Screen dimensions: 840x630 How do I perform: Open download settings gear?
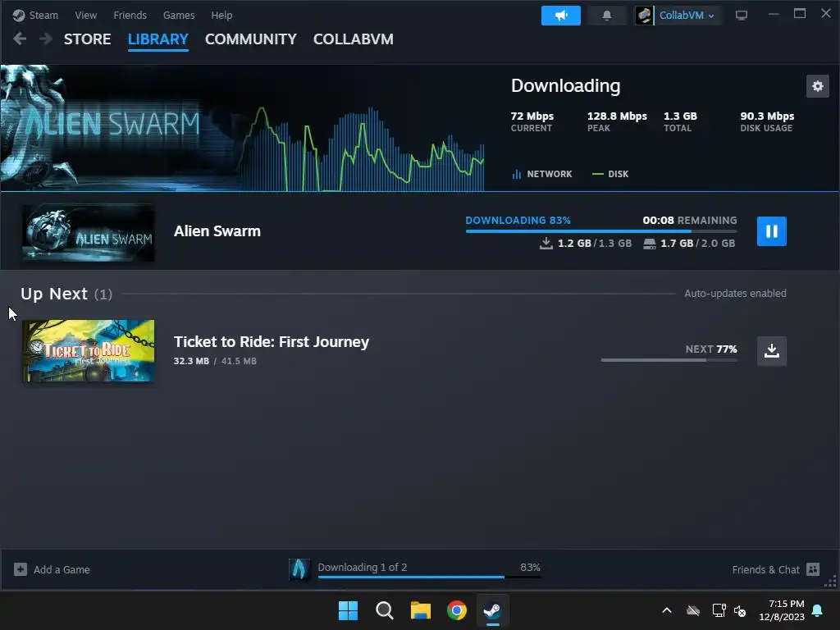(x=818, y=85)
